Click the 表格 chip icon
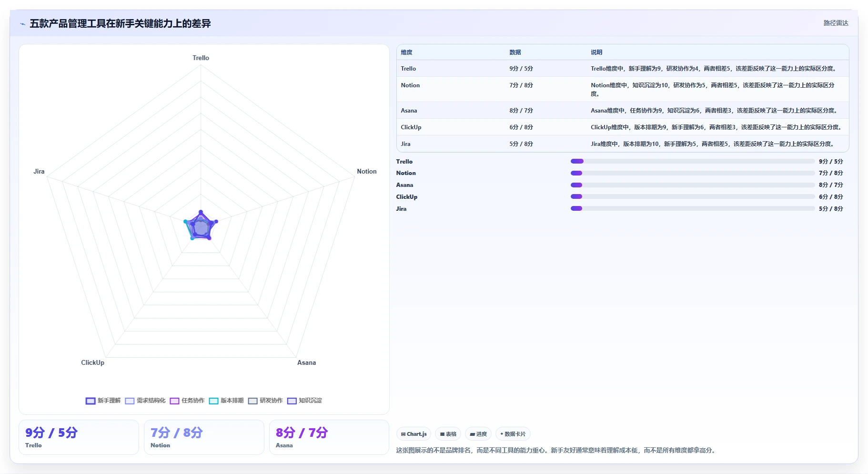 tap(442, 434)
